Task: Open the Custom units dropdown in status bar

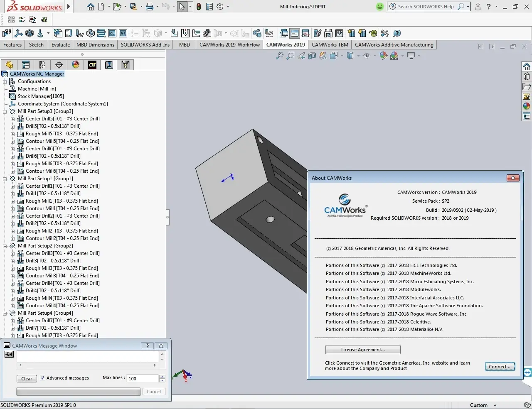Action: tap(495, 405)
